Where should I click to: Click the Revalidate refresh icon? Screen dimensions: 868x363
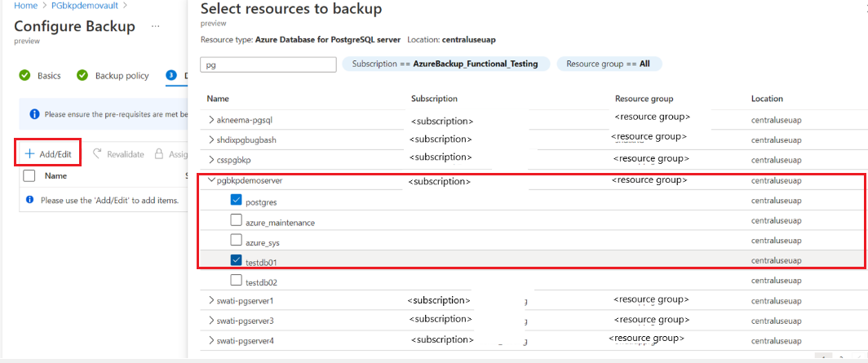tap(97, 153)
